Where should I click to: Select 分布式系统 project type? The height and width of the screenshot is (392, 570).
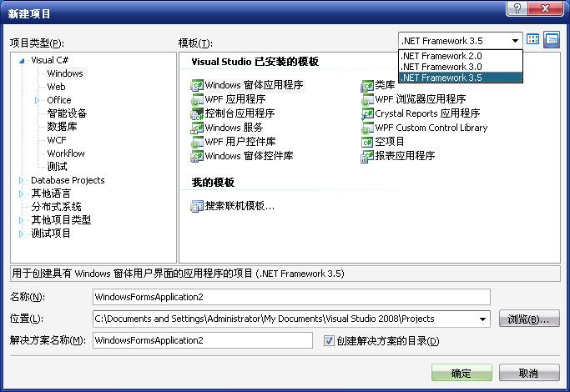click(56, 207)
